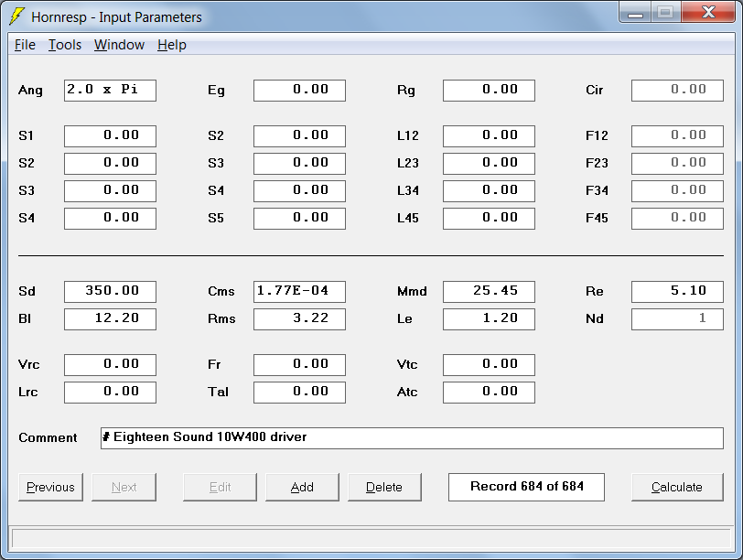The width and height of the screenshot is (743, 560).
Task: Click the Rms field showing 3.22
Action: pyautogui.click(x=299, y=319)
